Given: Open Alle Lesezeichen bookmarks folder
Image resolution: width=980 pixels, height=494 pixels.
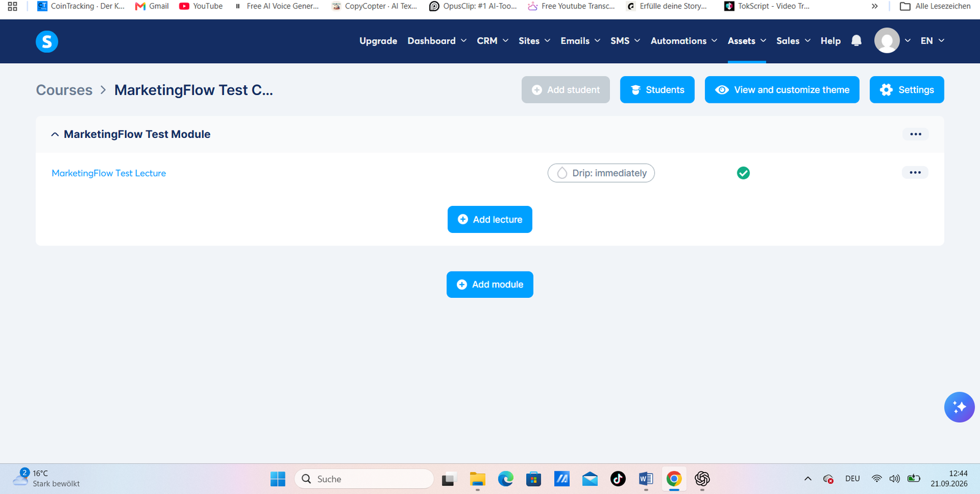Looking at the screenshot, I should pos(935,6).
